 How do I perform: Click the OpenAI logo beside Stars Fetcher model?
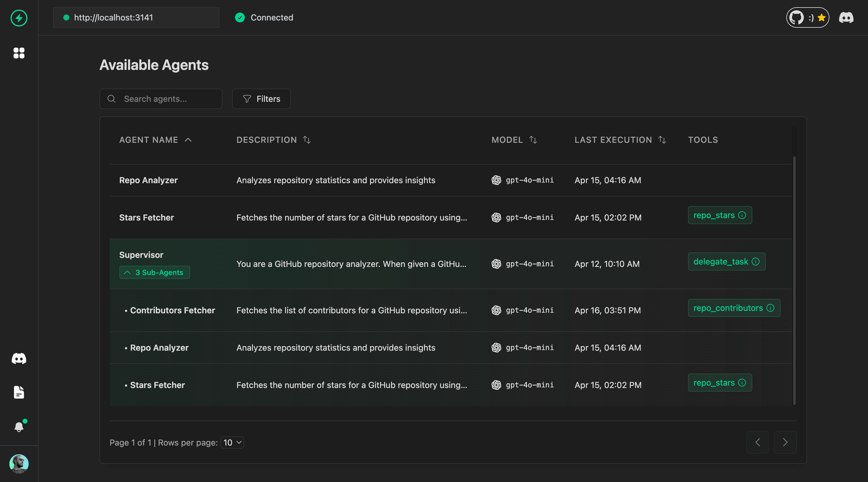(x=496, y=218)
